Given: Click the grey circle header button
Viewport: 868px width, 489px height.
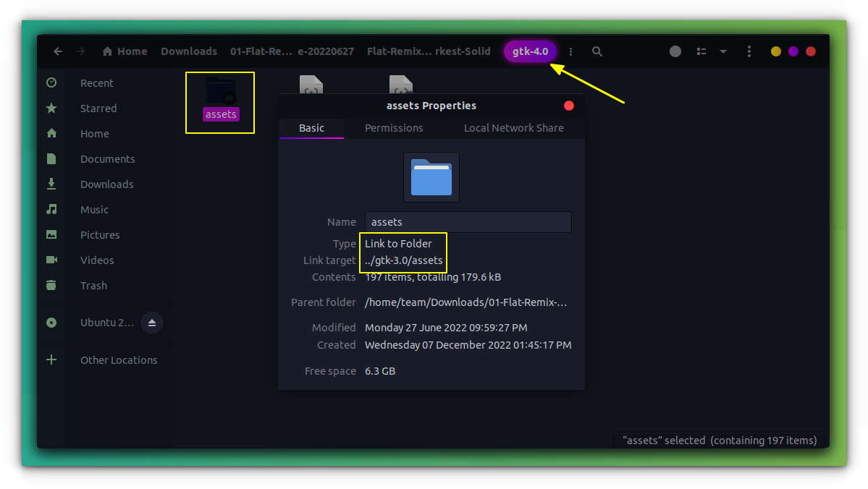Looking at the screenshot, I should click(x=675, y=51).
